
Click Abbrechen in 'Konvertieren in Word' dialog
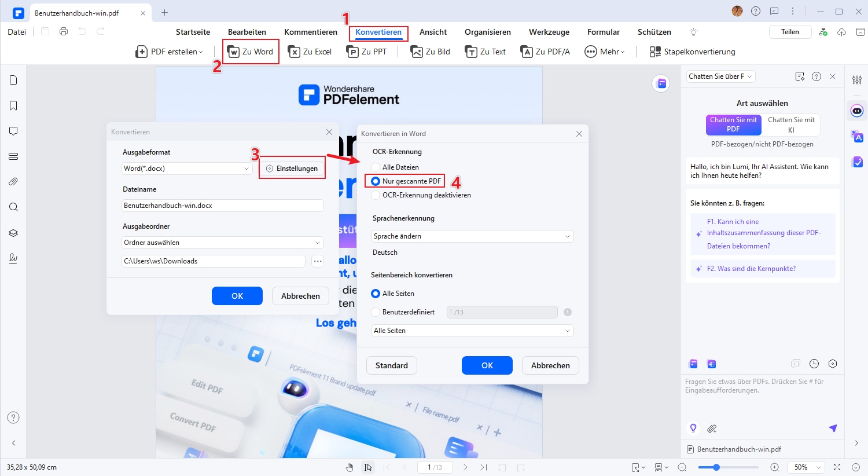click(550, 365)
